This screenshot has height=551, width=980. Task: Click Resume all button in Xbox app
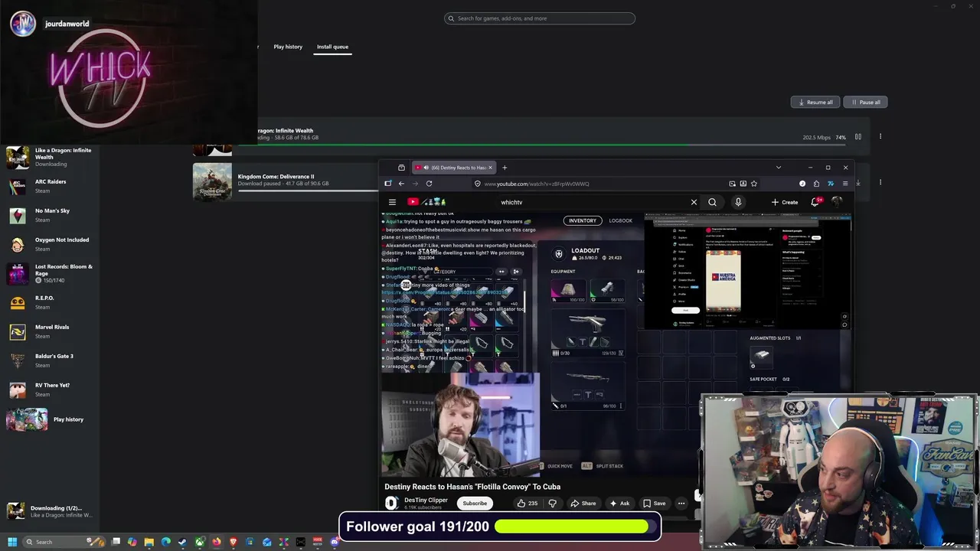815,102
